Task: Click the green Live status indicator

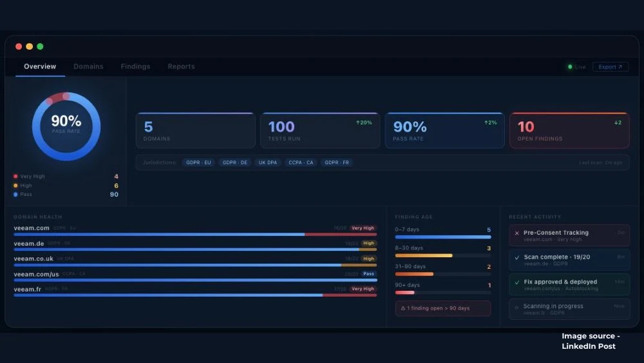Action: pos(570,66)
